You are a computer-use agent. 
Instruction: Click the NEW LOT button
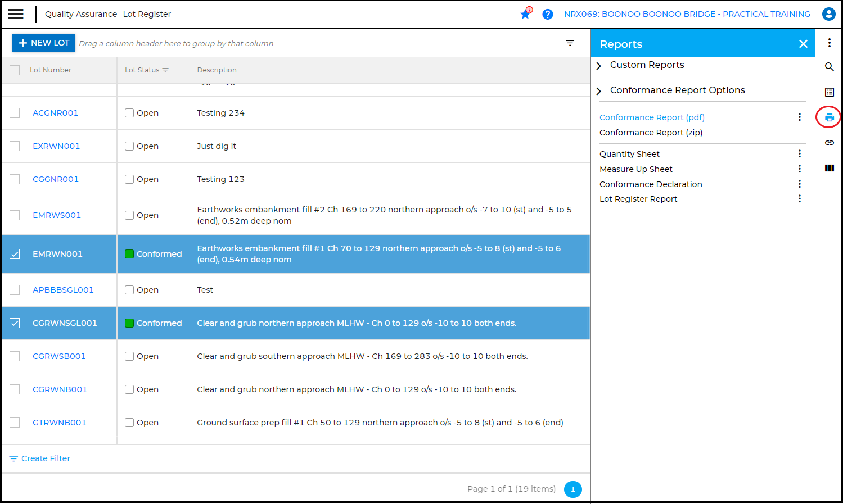(44, 43)
